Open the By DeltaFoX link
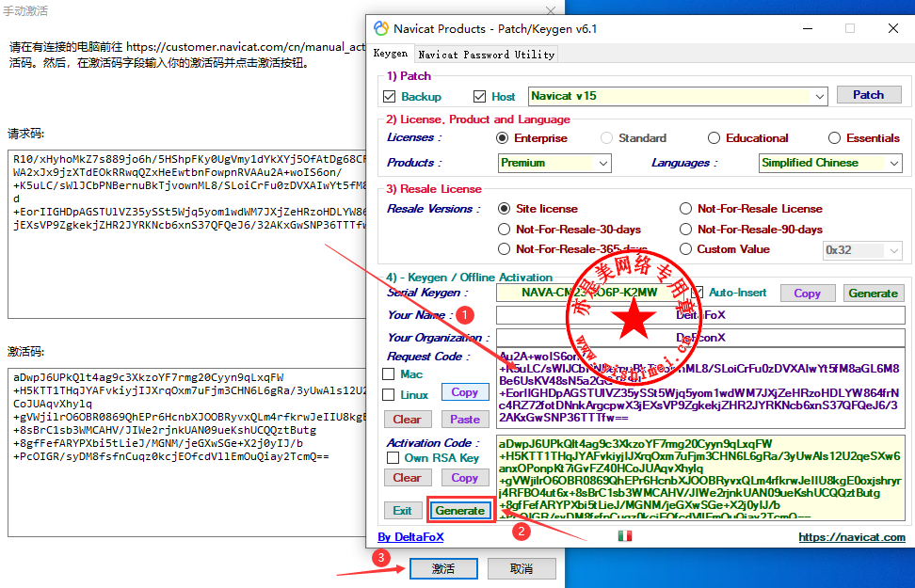Viewport: 915px width, 588px height. 410,536
